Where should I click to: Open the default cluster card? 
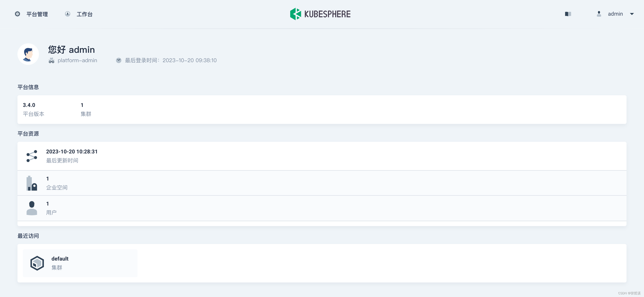pos(79,263)
